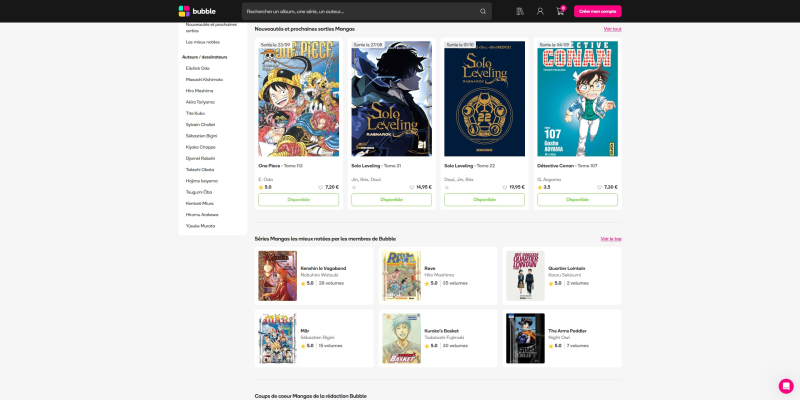Click star icon beside The Arms Peddler rating
Screen dimensions: 800x400
551,346
